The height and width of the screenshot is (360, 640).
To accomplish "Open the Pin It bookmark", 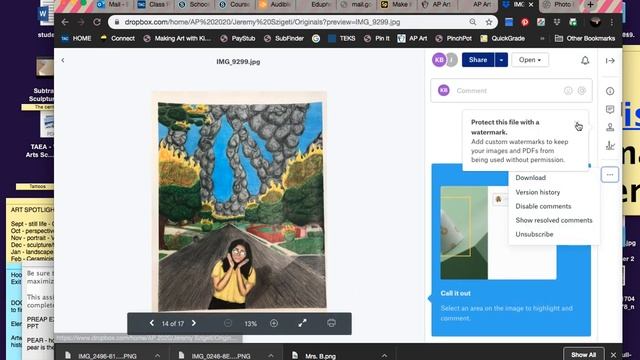I will click(377, 38).
